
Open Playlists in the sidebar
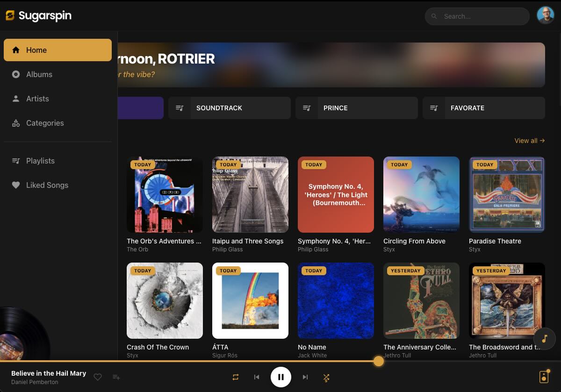(x=58, y=161)
